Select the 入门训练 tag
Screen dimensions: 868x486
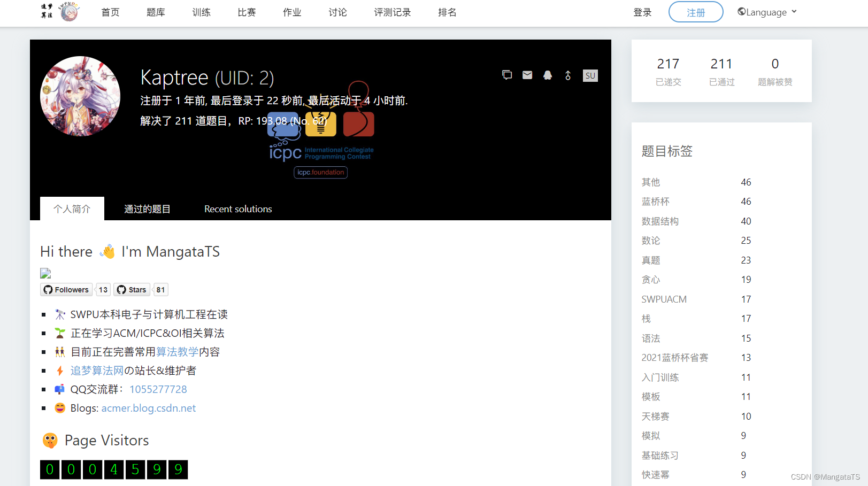pos(660,377)
